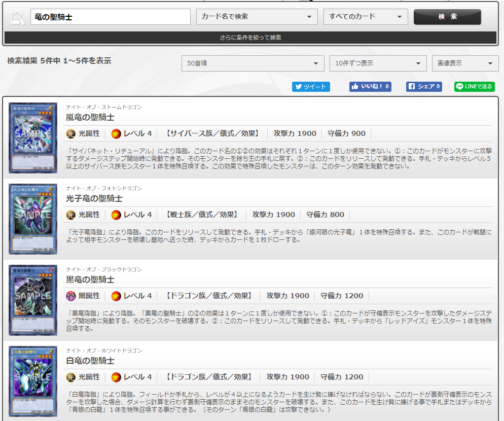Click the level star icon for 白竜の聖騎士

click(116, 377)
